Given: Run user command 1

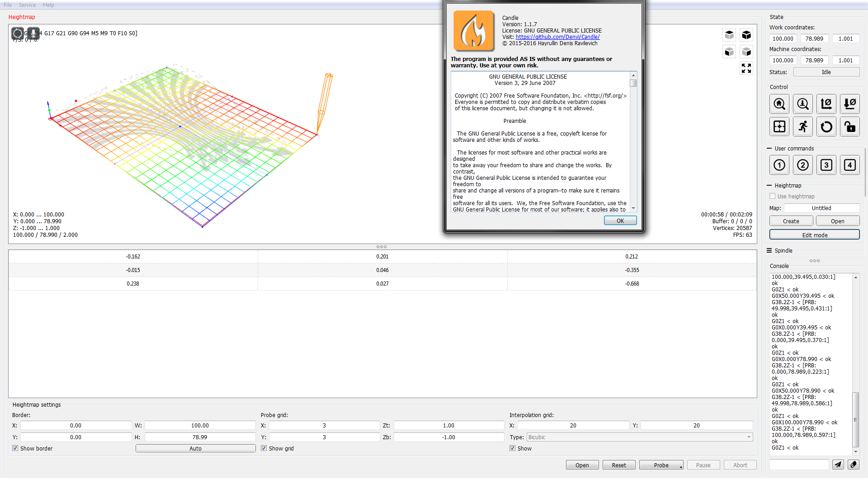Looking at the screenshot, I should tap(779, 165).
